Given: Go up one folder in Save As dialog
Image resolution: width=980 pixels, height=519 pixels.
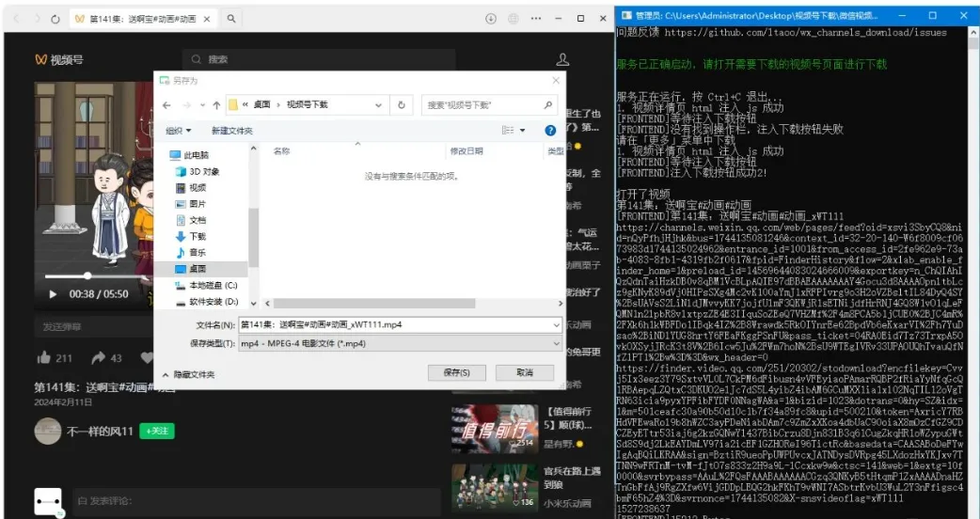Looking at the screenshot, I should 216,105.
